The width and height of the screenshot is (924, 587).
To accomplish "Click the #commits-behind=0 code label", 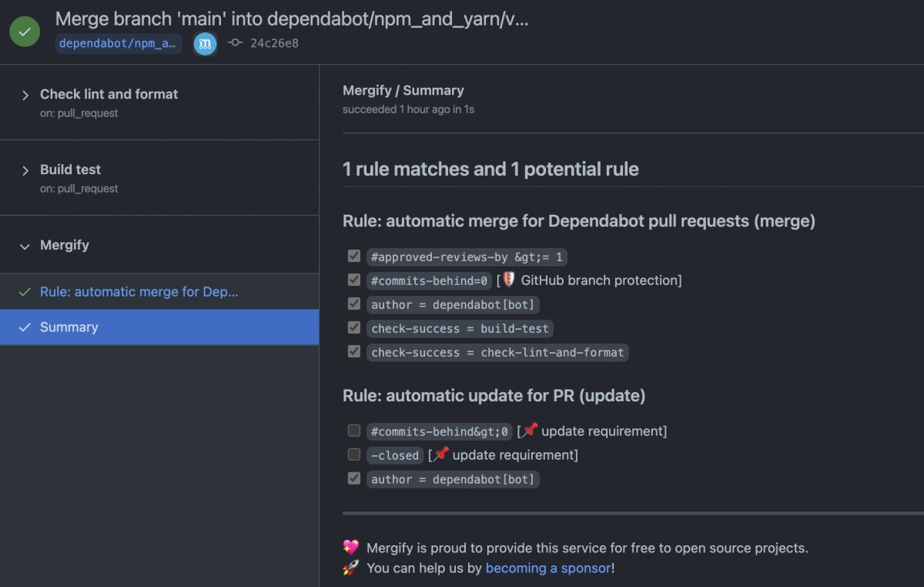I will click(x=429, y=281).
